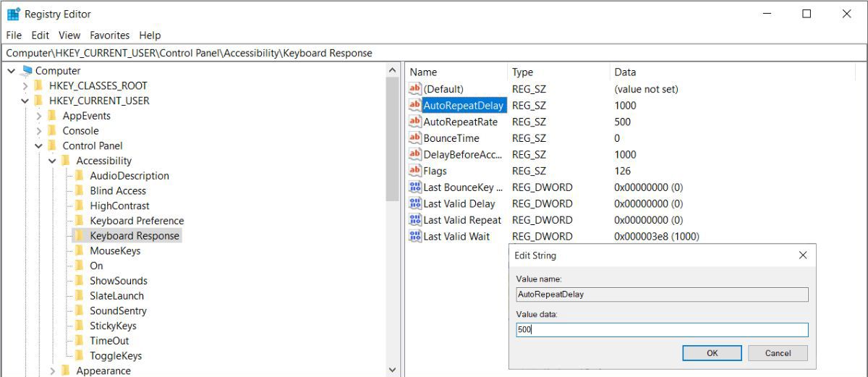This screenshot has height=377, width=868.
Task: Click the Value data input field
Action: point(662,330)
